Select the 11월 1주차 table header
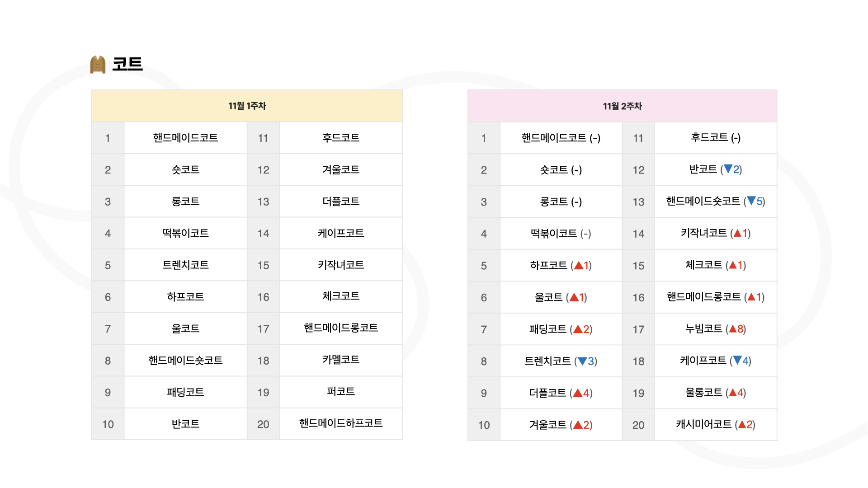Image resolution: width=868 pixels, height=488 pixels. pyautogui.click(x=247, y=106)
